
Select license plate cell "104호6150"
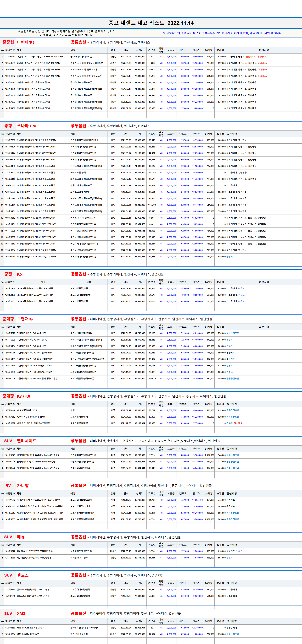(10, 108)
